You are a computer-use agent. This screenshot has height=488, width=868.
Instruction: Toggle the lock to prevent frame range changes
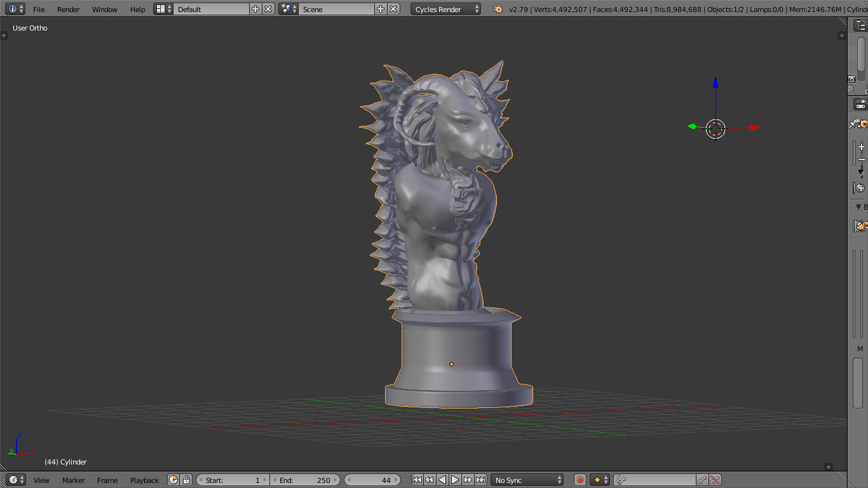tap(187, 480)
